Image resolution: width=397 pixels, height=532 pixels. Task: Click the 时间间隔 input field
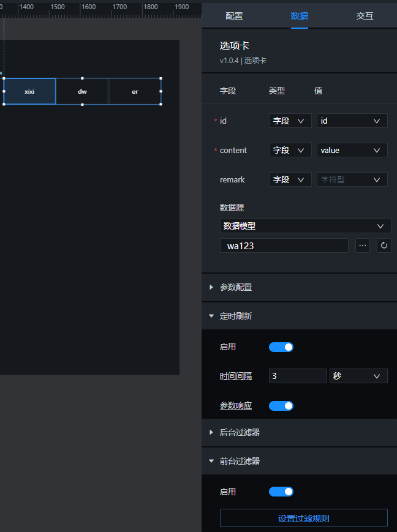pos(297,377)
